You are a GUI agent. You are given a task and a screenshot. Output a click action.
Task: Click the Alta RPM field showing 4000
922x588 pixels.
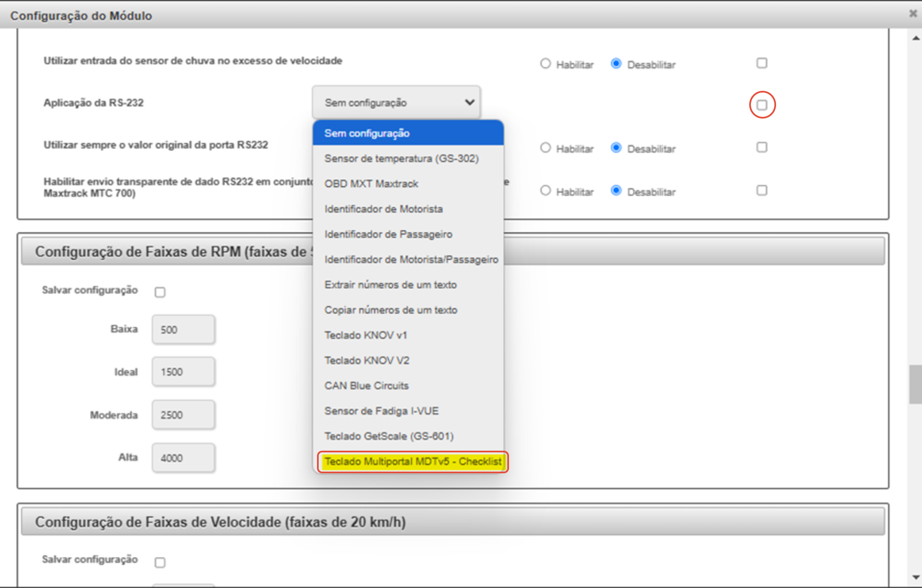click(183, 458)
